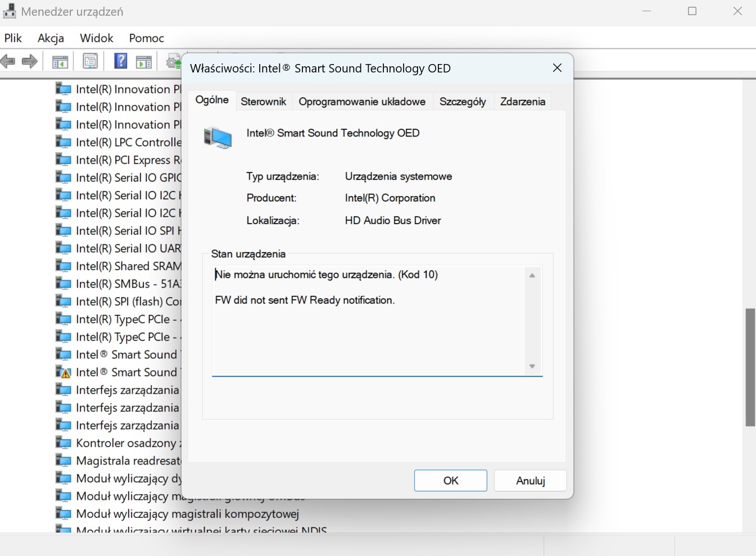The height and width of the screenshot is (556, 756).
Task: Maximize the Menedżer urządzeń window
Action: pyautogui.click(x=692, y=11)
